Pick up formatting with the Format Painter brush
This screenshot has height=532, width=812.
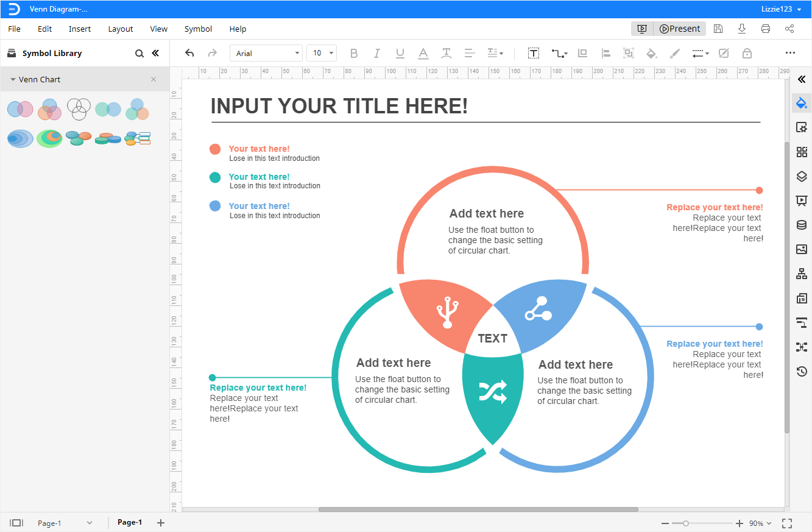[x=674, y=53]
